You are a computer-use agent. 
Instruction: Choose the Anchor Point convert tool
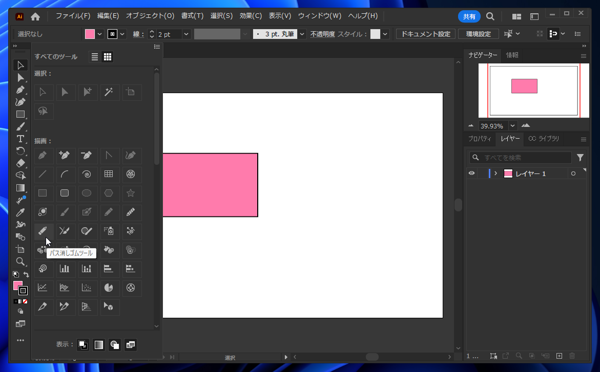[x=109, y=155]
